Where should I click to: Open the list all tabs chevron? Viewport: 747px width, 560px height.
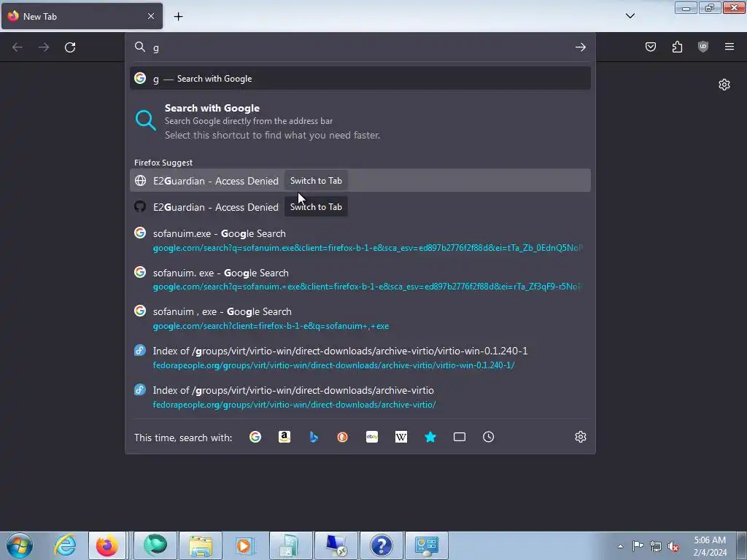tap(630, 16)
